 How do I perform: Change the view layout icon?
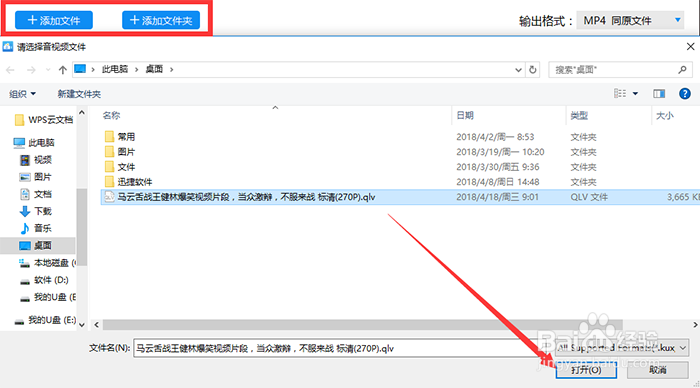pyautogui.click(x=620, y=93)
